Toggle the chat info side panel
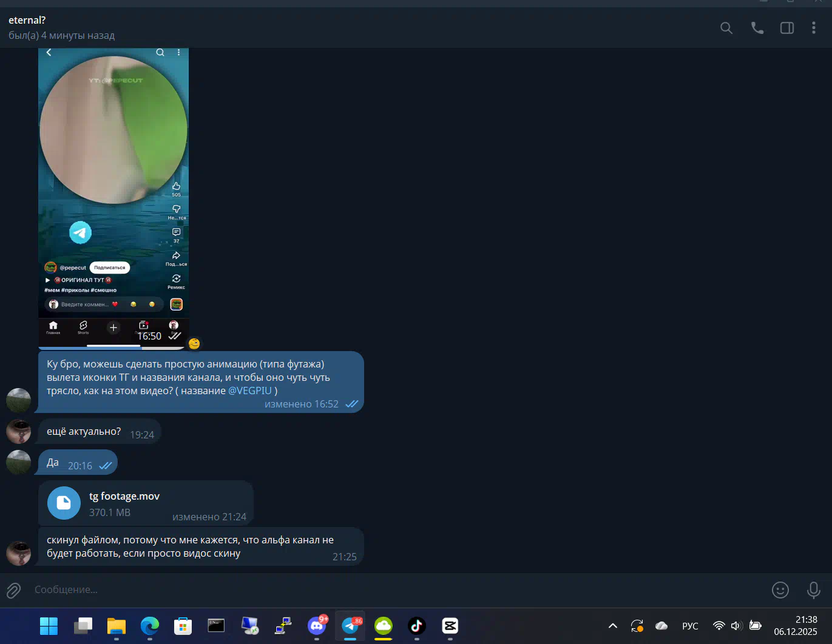The height and width of the screenshot is (644, 832). [787, 28]
